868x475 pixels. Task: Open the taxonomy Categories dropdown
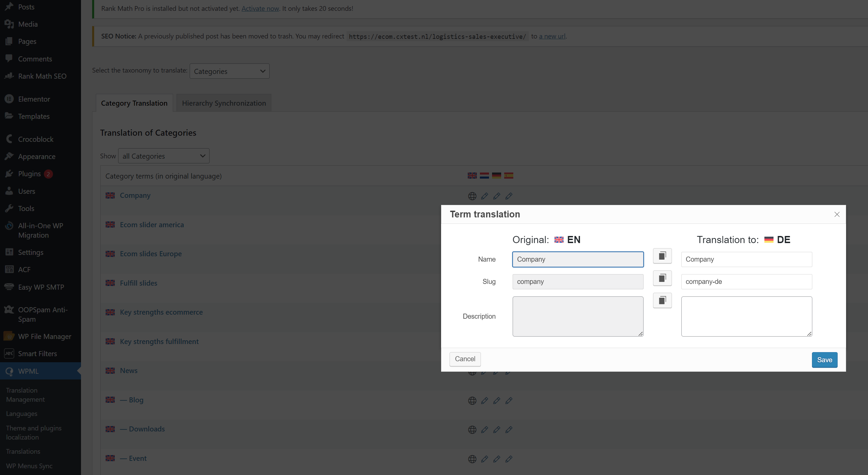tap(229, 71)
